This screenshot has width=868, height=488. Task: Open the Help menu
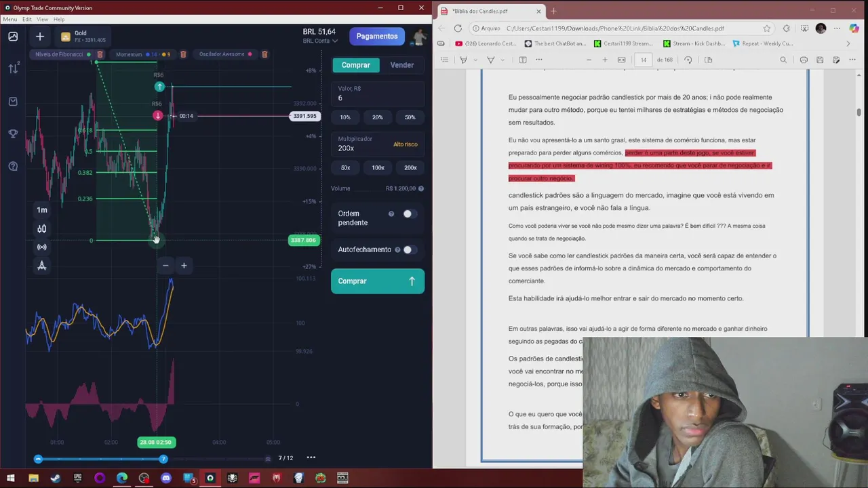pos(59,19)
